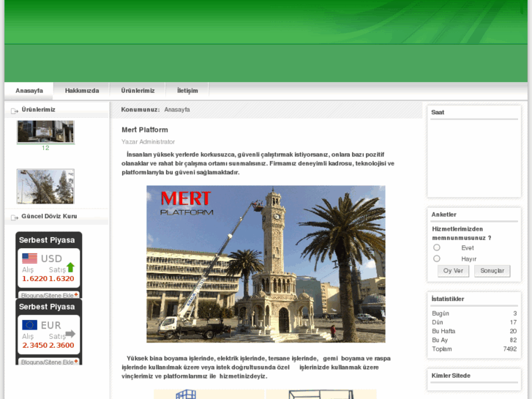This screenshot has height=399, width=532.
Task: Click Bloguna/Sitene Ekle under USD widget
Action: (x=49, y=295)
